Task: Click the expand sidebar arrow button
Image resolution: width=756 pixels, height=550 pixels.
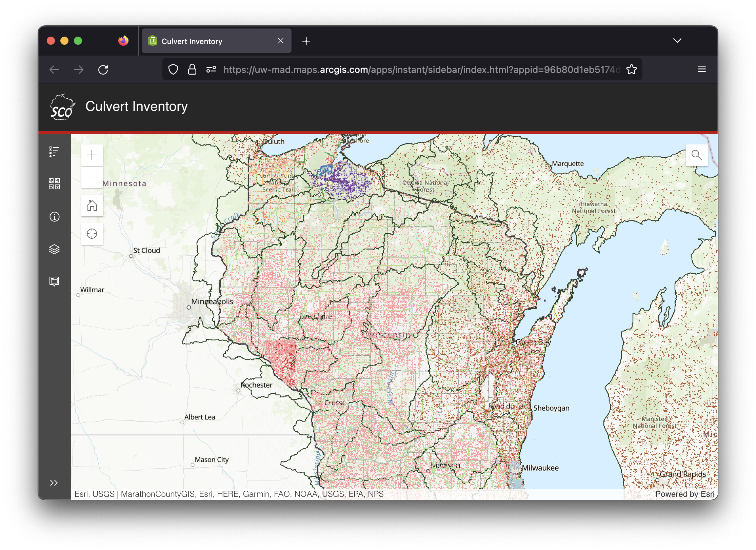Action: [x=54, y=483]
